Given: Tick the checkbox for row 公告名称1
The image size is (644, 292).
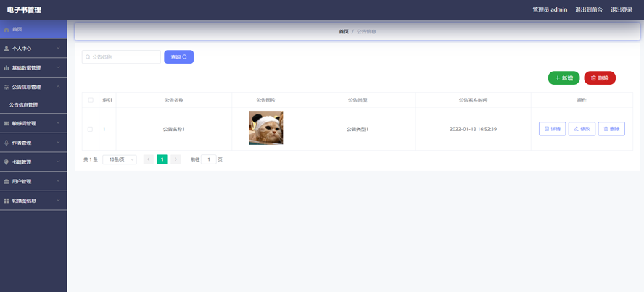Looking at the screenshot, I should (x=91, y=129).
